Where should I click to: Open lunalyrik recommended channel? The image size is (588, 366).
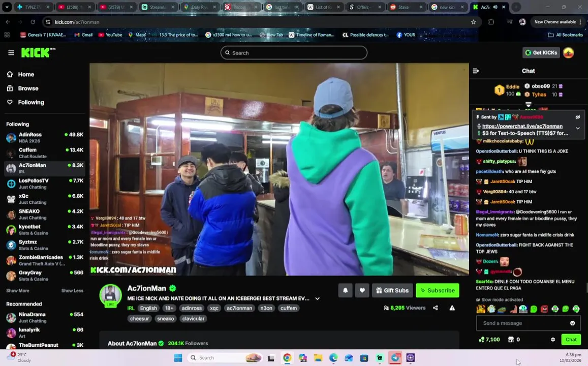pyautogui.click(x=45, y=333)
